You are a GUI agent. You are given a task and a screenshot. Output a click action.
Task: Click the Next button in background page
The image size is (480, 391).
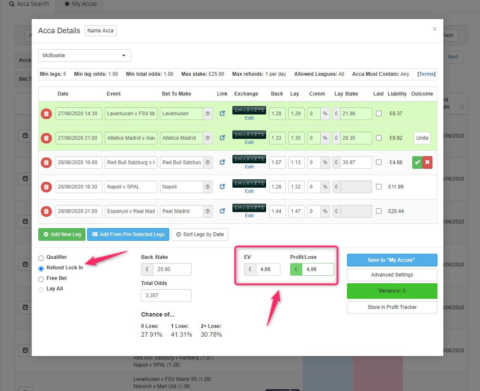click(x=453, y=57)
